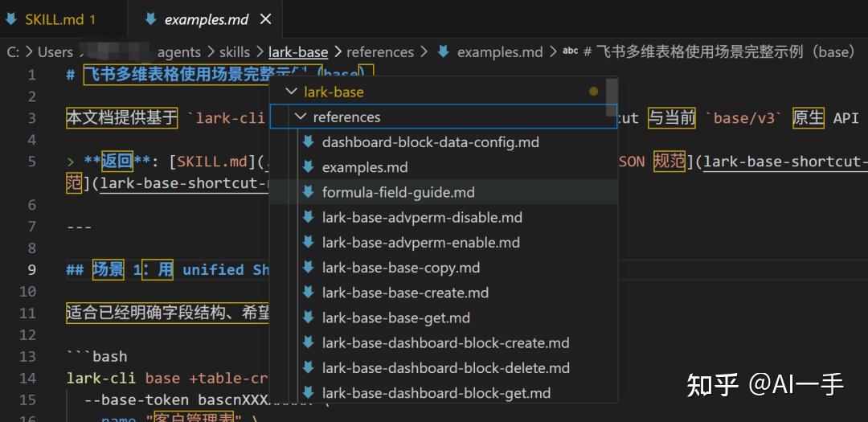Click the markdown icon on examples.md tab

(x=150, y=20)
